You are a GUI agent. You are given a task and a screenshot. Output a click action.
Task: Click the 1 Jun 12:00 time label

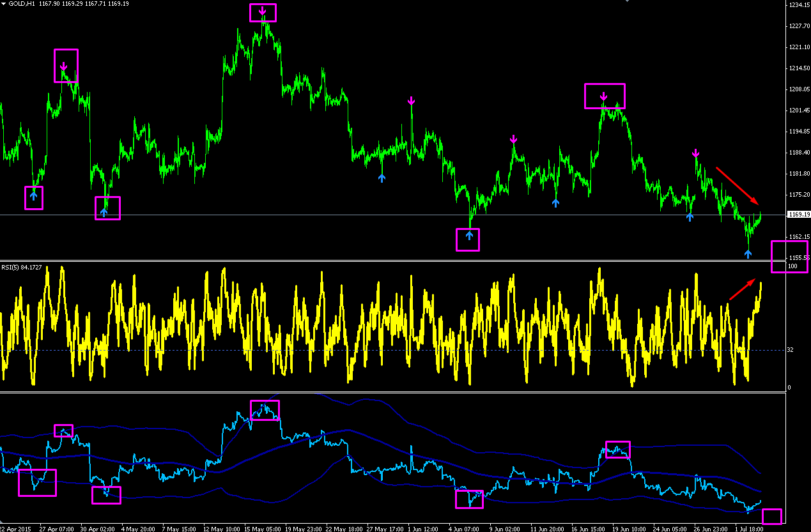pos(424,528)
